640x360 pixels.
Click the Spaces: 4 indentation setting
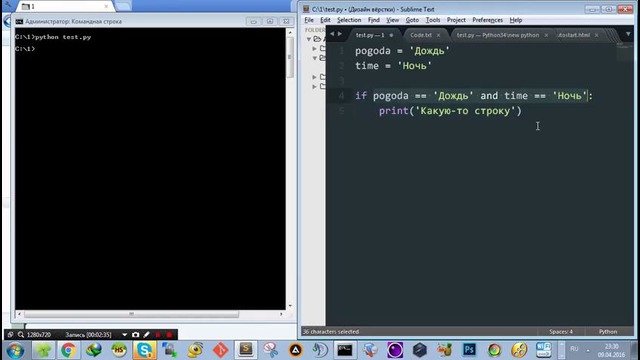coord(561,332)
